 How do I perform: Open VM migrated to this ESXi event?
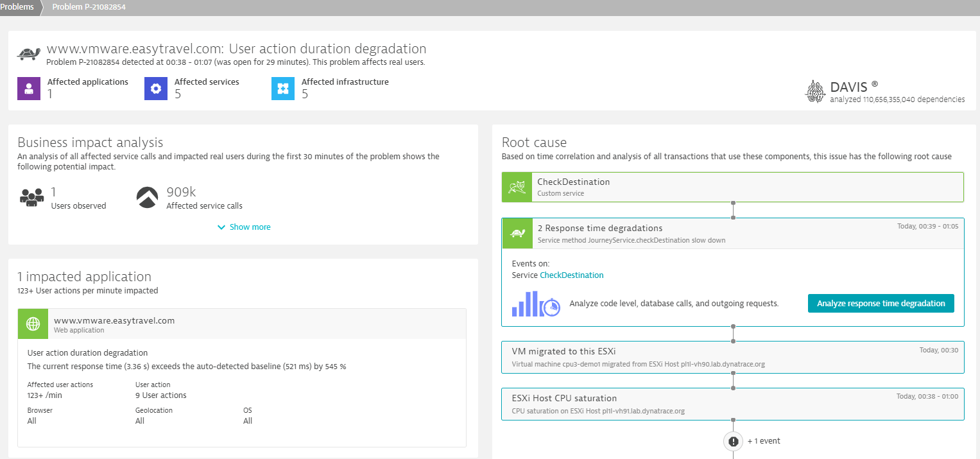(733, 357)
